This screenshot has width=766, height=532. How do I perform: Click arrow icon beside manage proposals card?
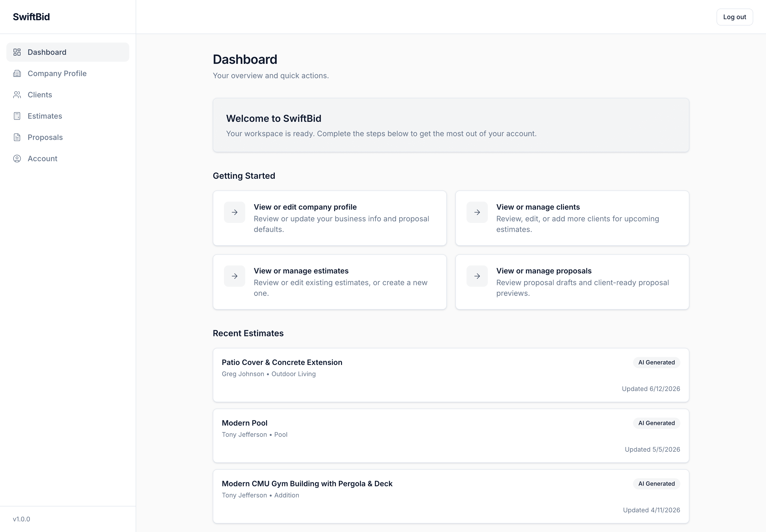[x=477, y=276]
